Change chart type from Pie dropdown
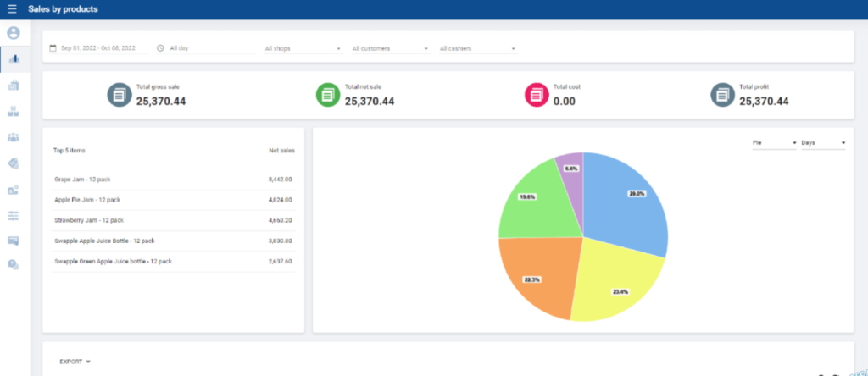868x376 pixels. click(x=774, y=143)
